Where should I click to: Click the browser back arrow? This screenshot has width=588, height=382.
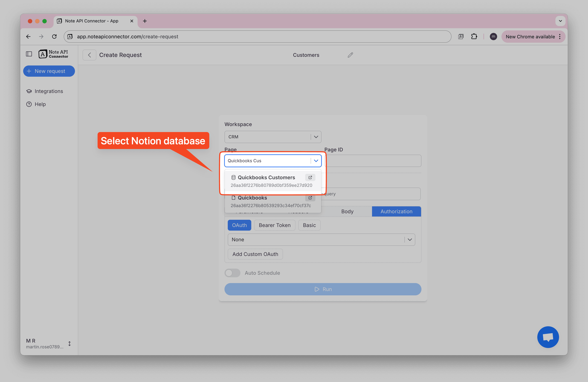28,37
